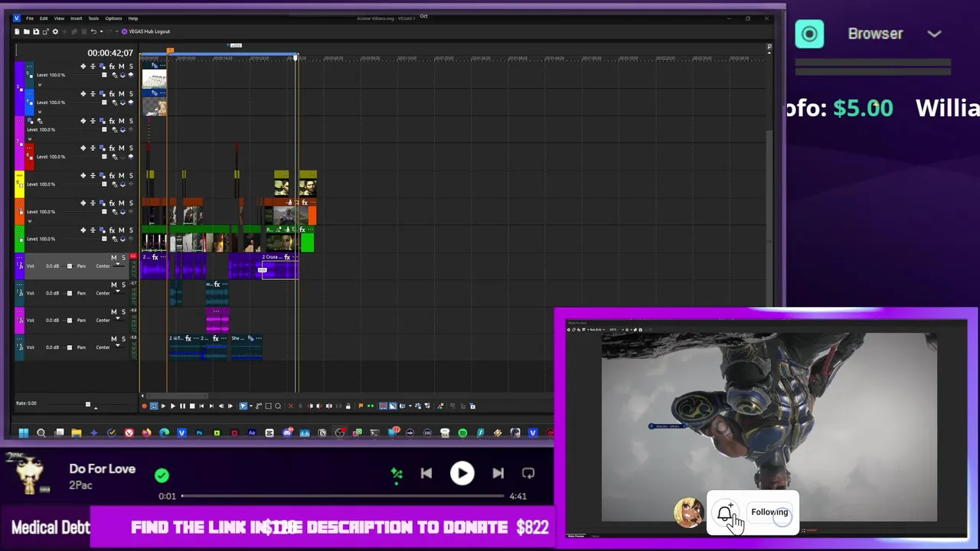Click the Record button in the transport bar
This screenshot has width=980, height=551.
coord(144,406)
